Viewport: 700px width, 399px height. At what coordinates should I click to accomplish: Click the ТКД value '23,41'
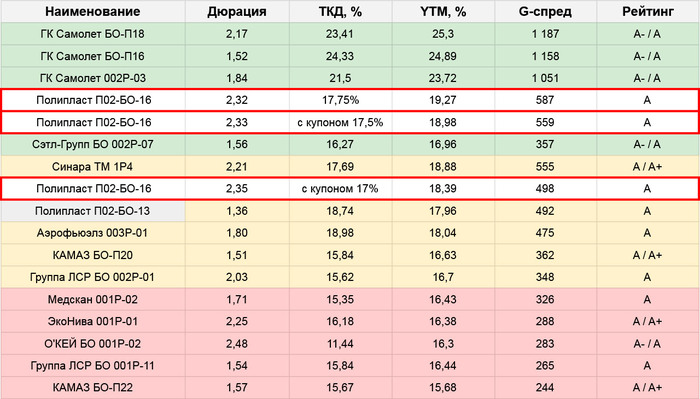pyautogui.click(x=340, y=34)
